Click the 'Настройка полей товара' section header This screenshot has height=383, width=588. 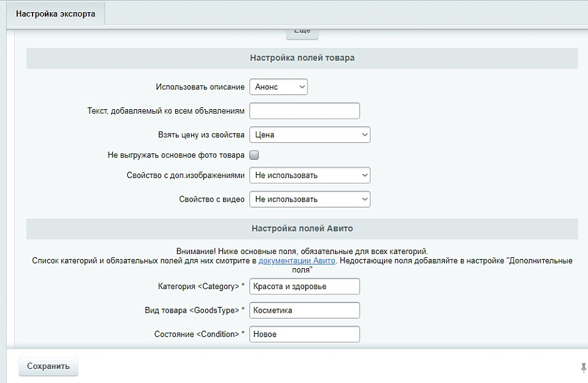pos(302,58)
